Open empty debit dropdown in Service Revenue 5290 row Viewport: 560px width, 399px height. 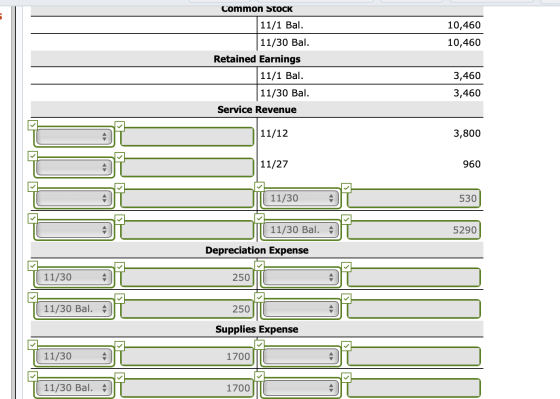74,230
